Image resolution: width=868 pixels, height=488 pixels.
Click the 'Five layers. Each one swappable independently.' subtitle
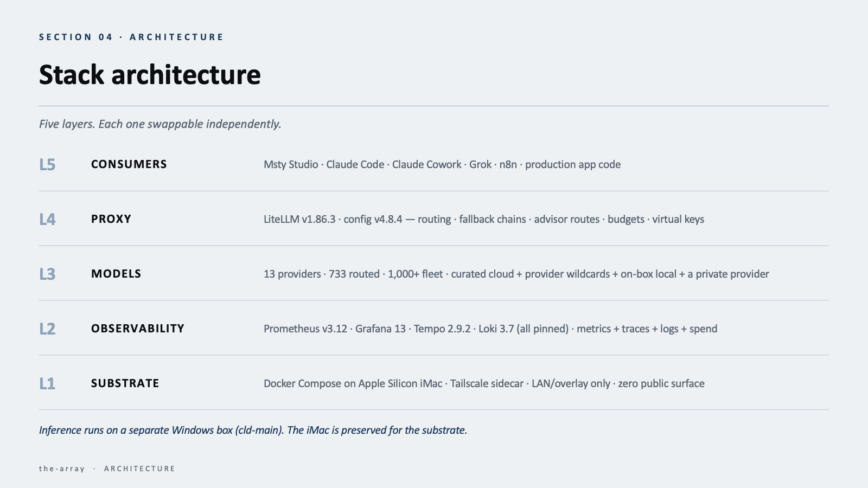pyautogui.click(x=160, y=124)
